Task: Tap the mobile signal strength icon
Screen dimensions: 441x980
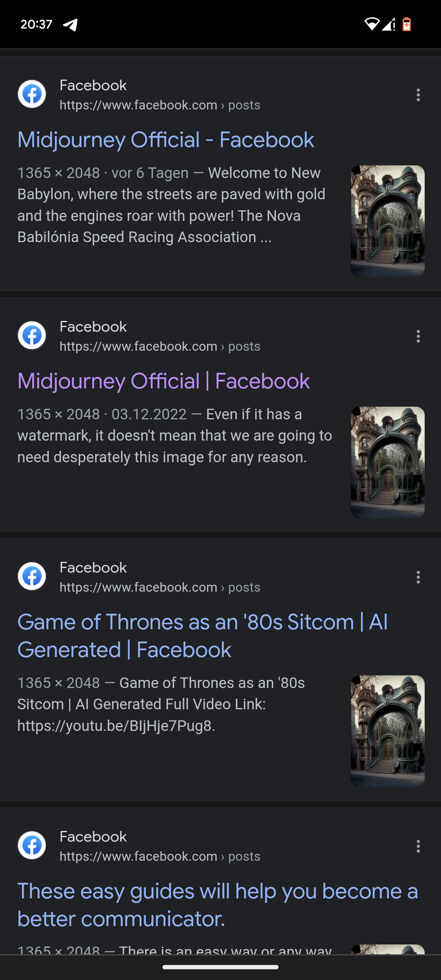Action: 388,24
